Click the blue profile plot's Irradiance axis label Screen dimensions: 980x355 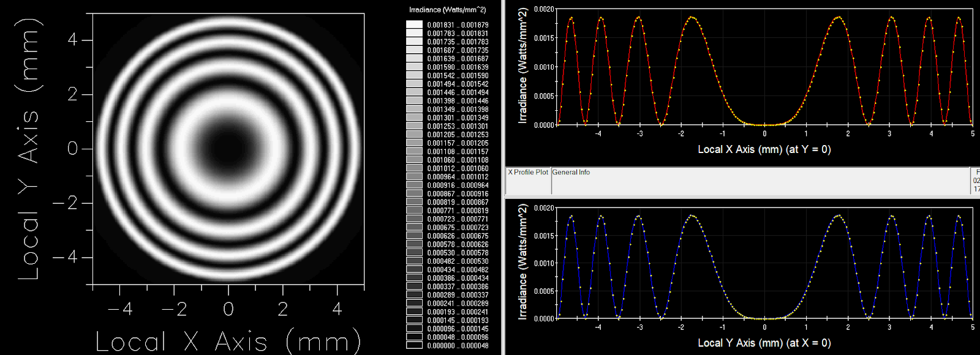[x=522, y=262]
